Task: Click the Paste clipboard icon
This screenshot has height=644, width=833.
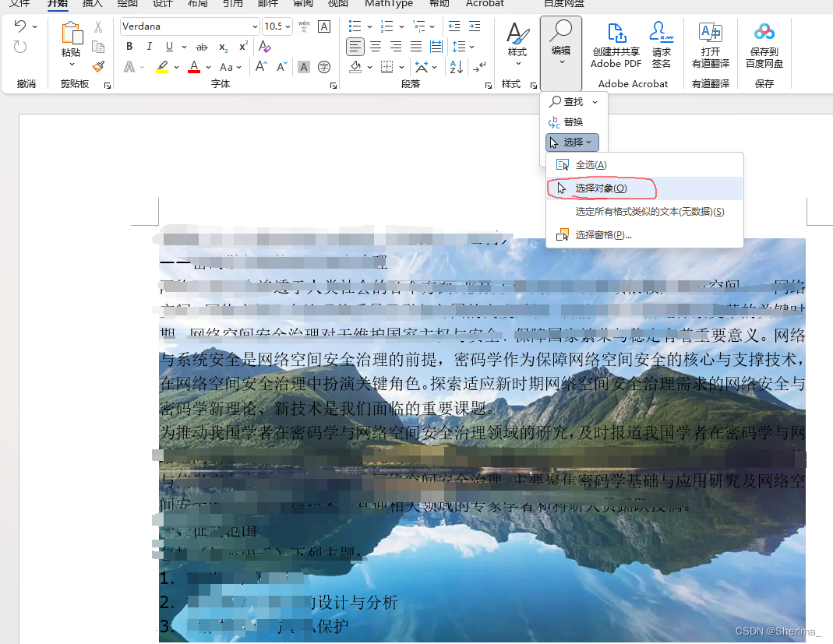Action: pyautogui.click(x=71, y=33)
